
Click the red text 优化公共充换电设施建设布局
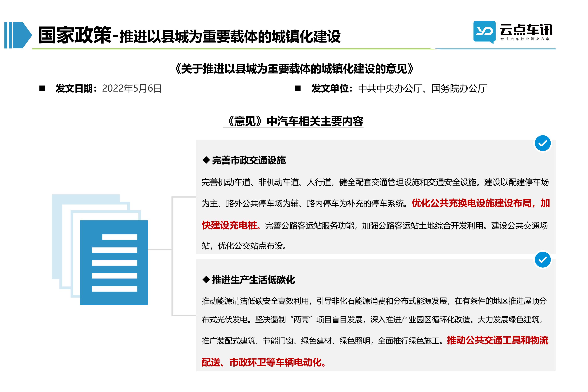[471, 203]
